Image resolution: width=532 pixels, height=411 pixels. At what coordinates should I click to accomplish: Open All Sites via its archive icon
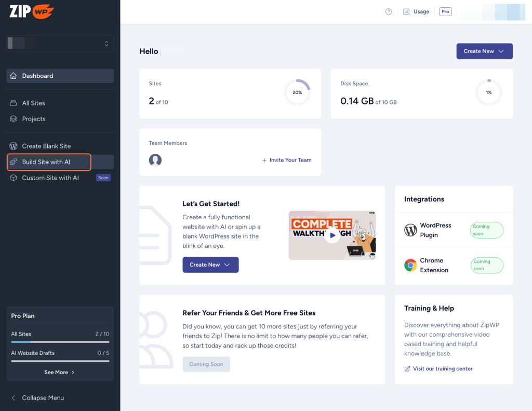[x=12, y=103]
